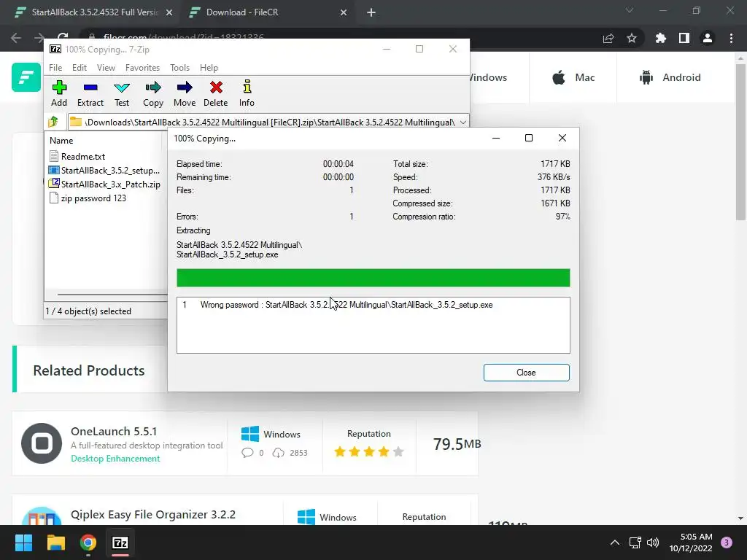747x560 pixels.
Task: Open Chrome three-dot menu
Action: [x=731, y=38]
